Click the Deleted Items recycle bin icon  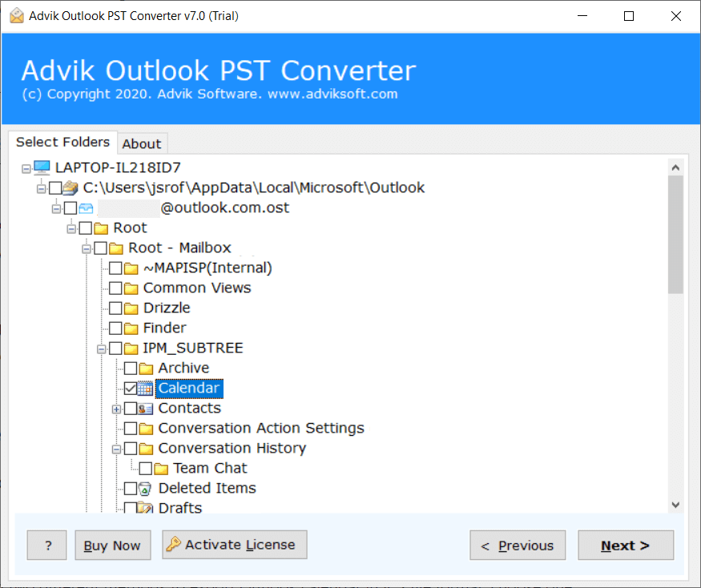(145, 489)
